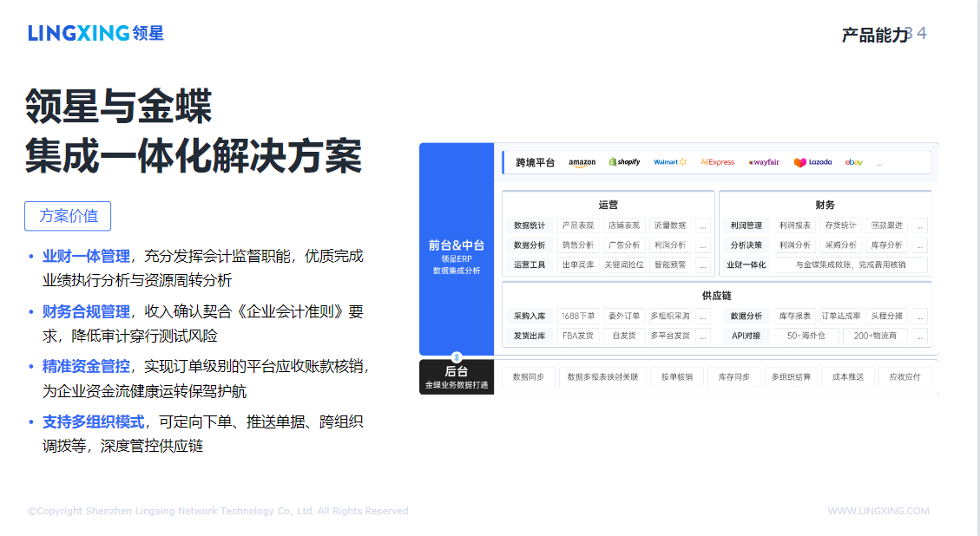Click the 销售分析 cell
This screenshot has width=980, height=536.
[578, 245]
